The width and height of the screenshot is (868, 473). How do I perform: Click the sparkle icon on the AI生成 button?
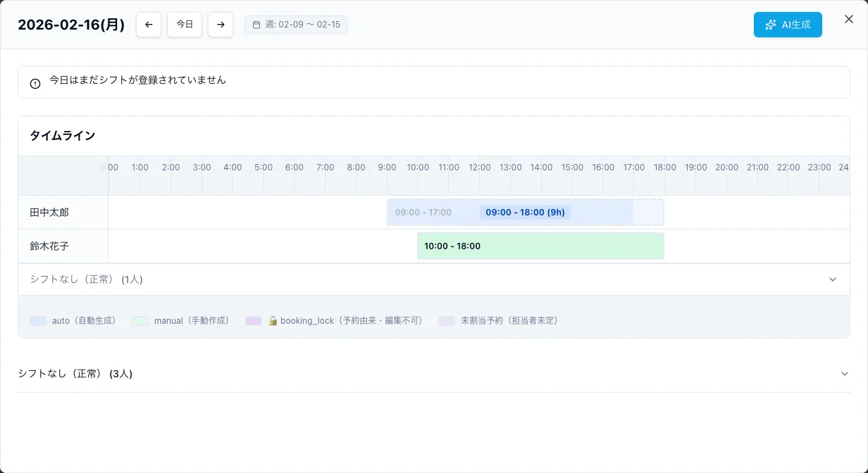pos(770,24)
